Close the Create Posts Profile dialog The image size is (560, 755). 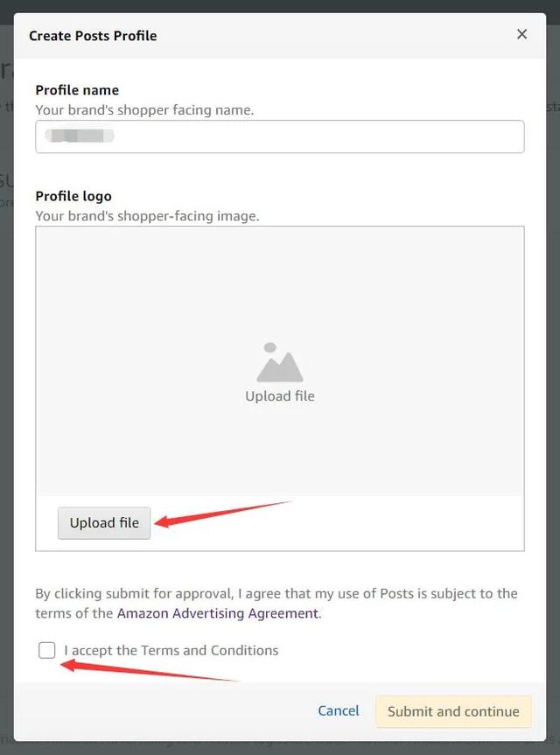521,34
